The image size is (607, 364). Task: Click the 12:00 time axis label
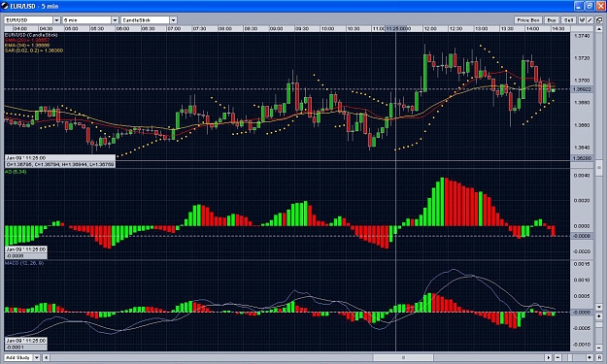(430, 29)
